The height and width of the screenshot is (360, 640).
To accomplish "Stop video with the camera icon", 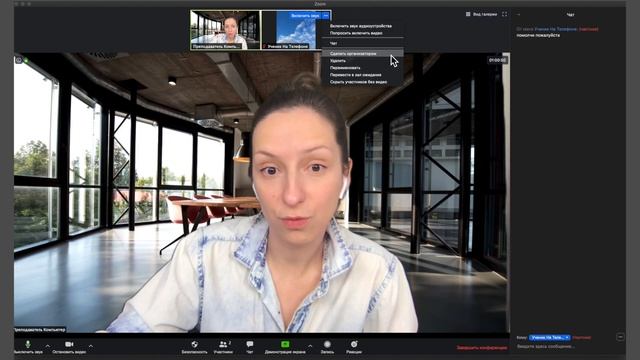I will (69, 347).
